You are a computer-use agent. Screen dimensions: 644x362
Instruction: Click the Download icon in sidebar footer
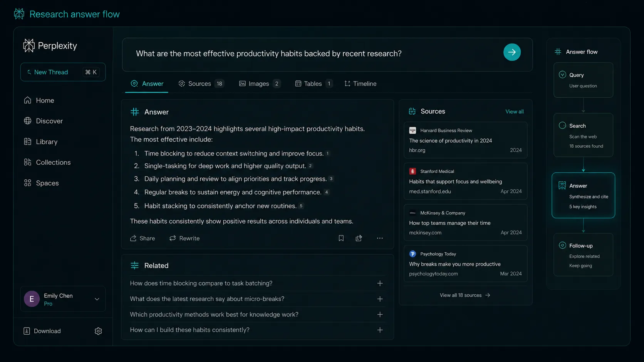(x=27, y=331)
